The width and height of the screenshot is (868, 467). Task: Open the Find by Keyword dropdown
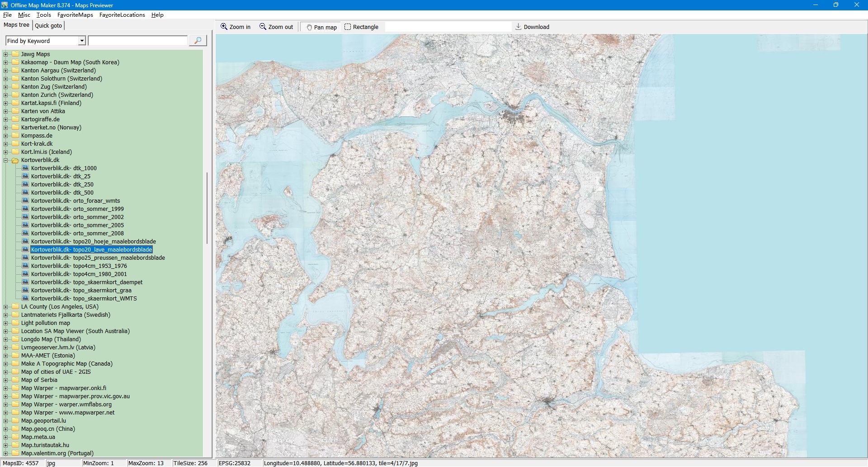(x=82, y=41)
